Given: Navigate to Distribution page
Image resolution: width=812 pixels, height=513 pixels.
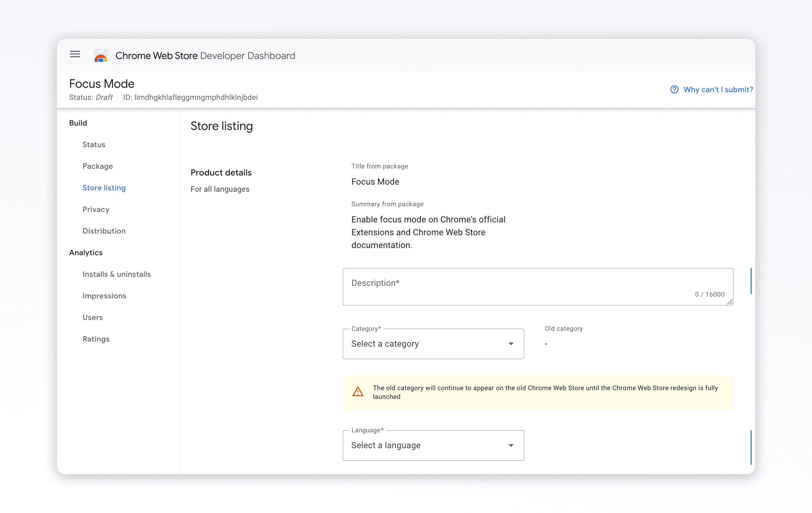Looking at the screenshot, I should (104, 231).
